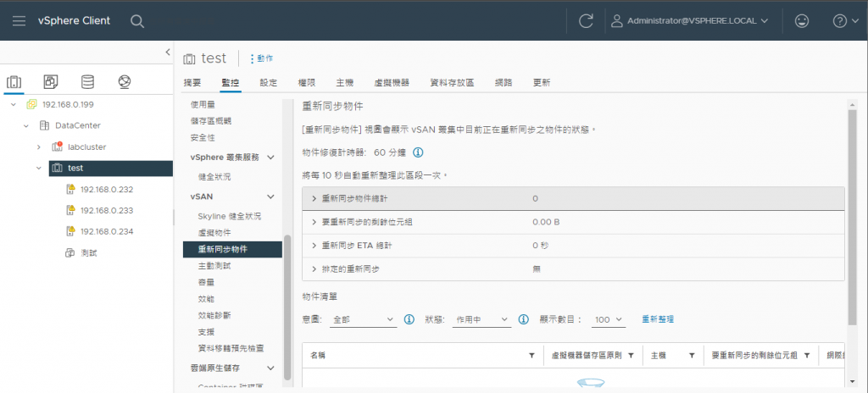868x393 pixels.
Task: Open 主動測試 under vSAN
Action: 214,266
